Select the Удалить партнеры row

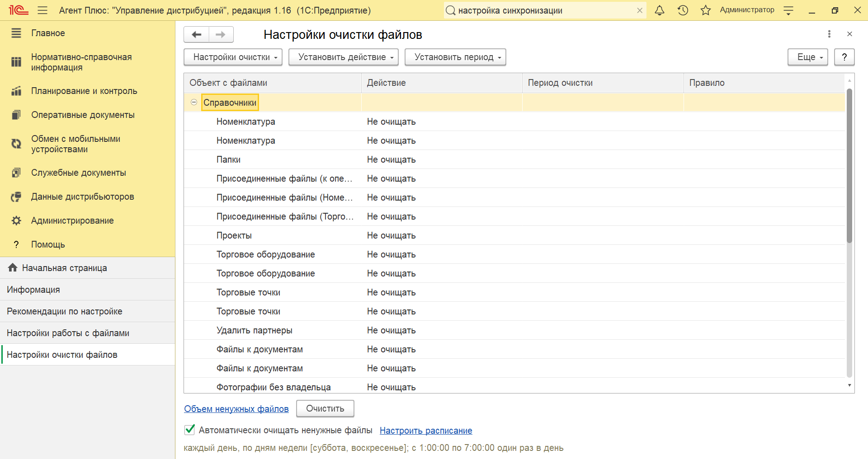click(514, 330)
